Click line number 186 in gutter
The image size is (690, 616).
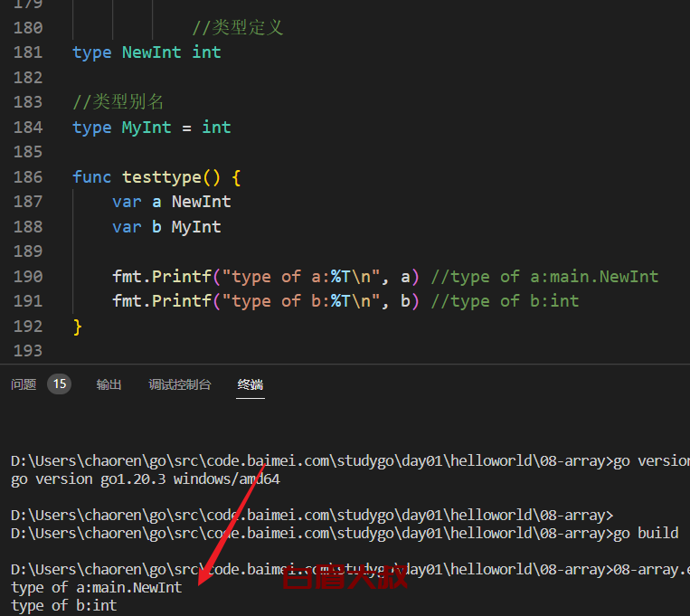tap(28, 177)
